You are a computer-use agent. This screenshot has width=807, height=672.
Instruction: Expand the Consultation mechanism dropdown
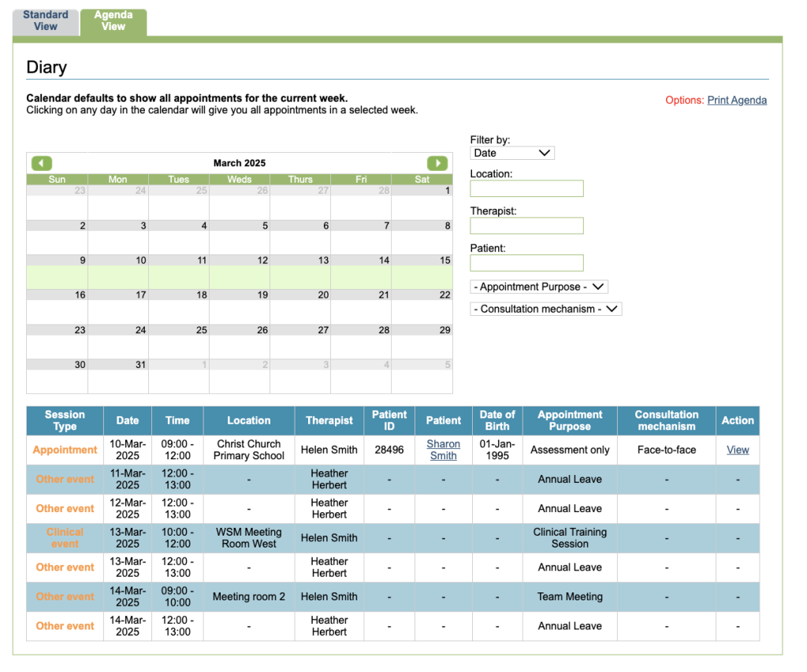(546, 309)
